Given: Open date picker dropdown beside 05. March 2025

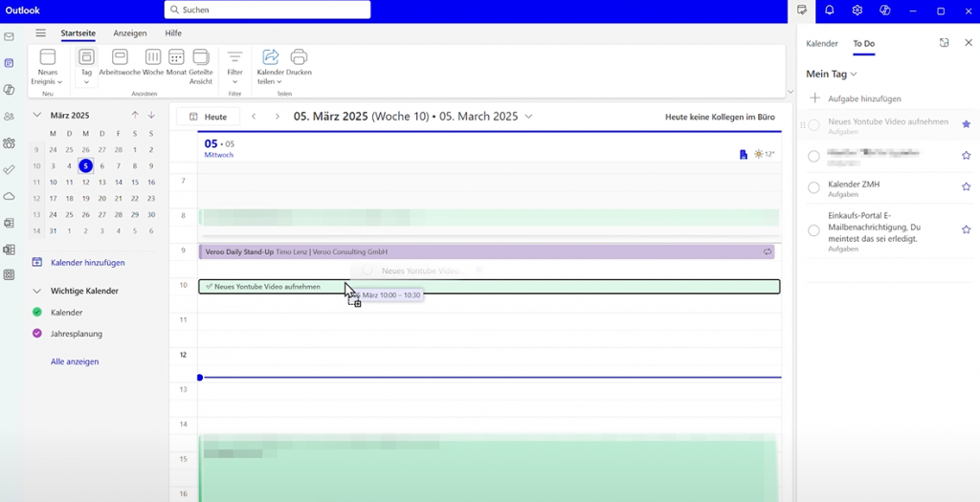Looking at the screenshot, I should click(528, 117).
